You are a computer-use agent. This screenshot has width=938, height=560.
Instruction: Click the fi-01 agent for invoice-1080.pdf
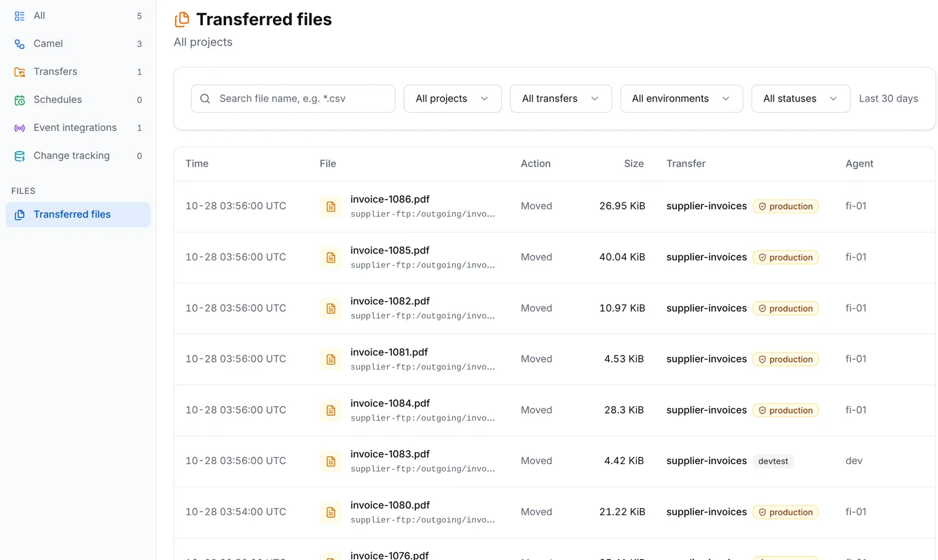(x=856, y=512)
